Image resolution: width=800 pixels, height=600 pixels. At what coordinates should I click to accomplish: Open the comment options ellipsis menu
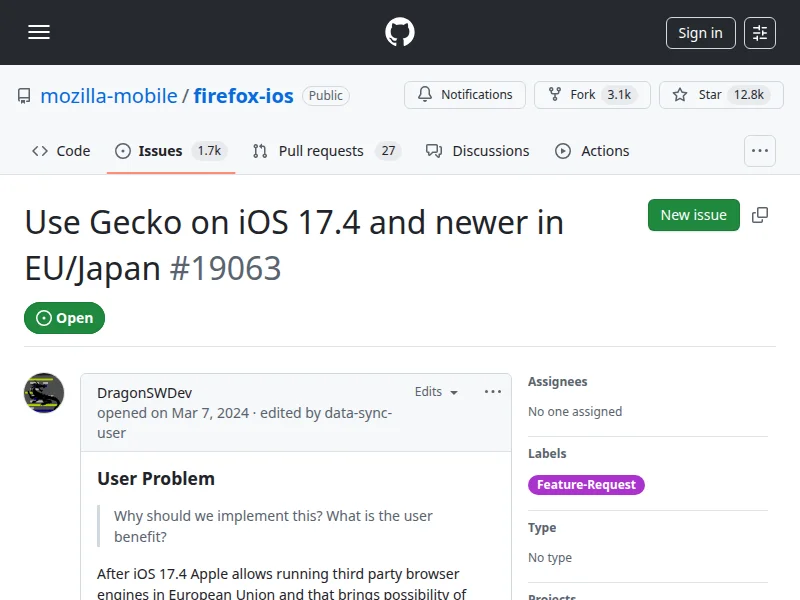click(x=492, y=392)
